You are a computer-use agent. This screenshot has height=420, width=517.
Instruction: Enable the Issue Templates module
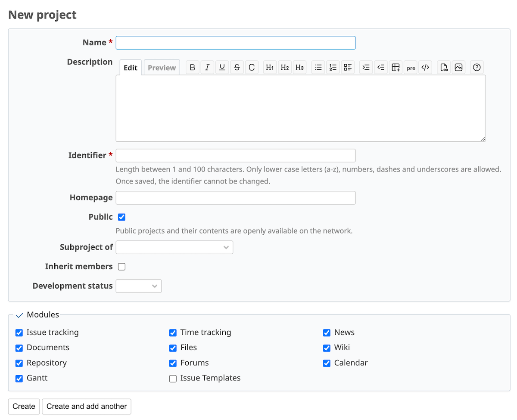coord(173,378)
